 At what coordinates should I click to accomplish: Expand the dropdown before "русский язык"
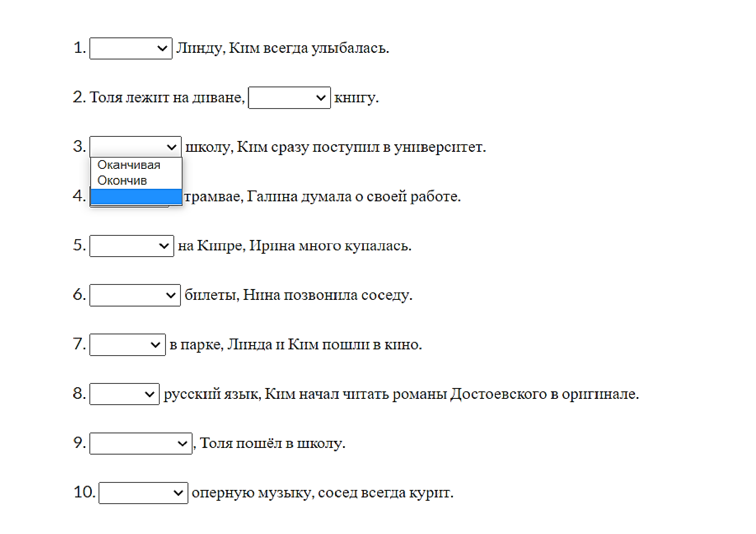[124, 394]
